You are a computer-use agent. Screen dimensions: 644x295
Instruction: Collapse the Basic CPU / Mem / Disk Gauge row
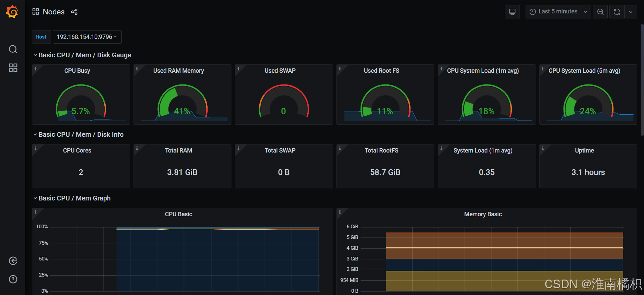click(x=82, y=55)
